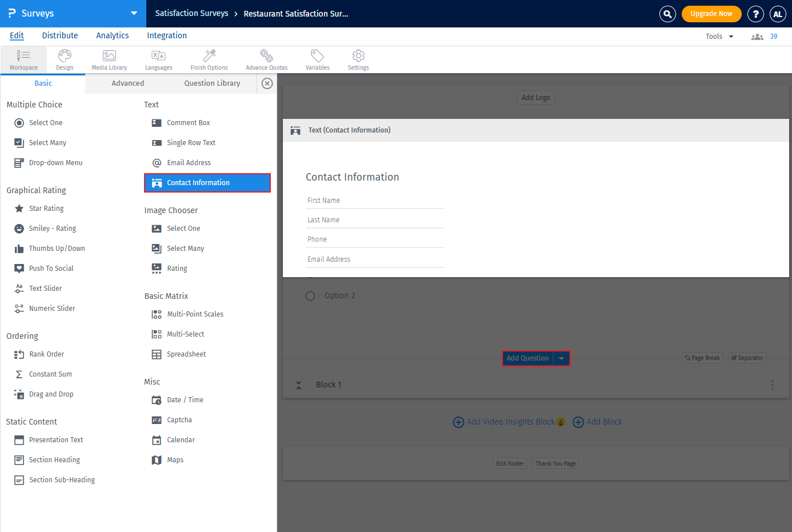The width and height of the screenshot is (792, 532).
Task: Switch to the Advanced tab
Action: click(x=128, y=83)
